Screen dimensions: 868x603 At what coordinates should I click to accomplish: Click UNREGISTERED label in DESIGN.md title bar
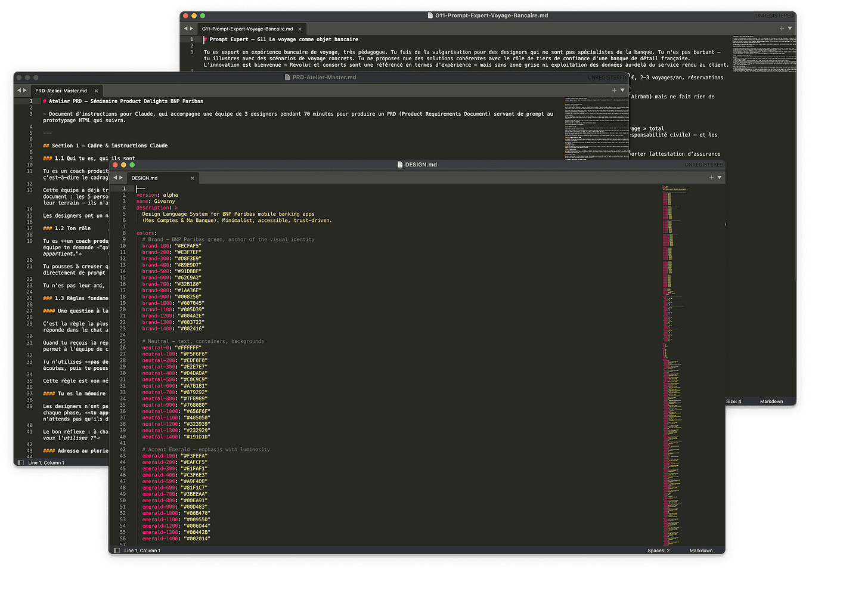(704, 165)
